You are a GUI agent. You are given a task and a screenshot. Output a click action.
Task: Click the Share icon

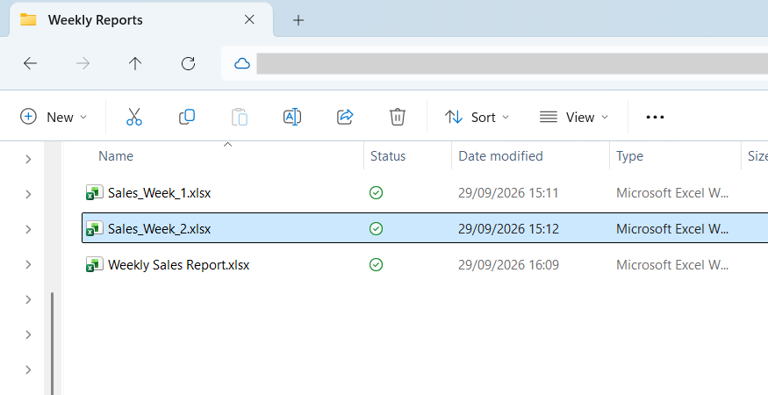point(345,117)
